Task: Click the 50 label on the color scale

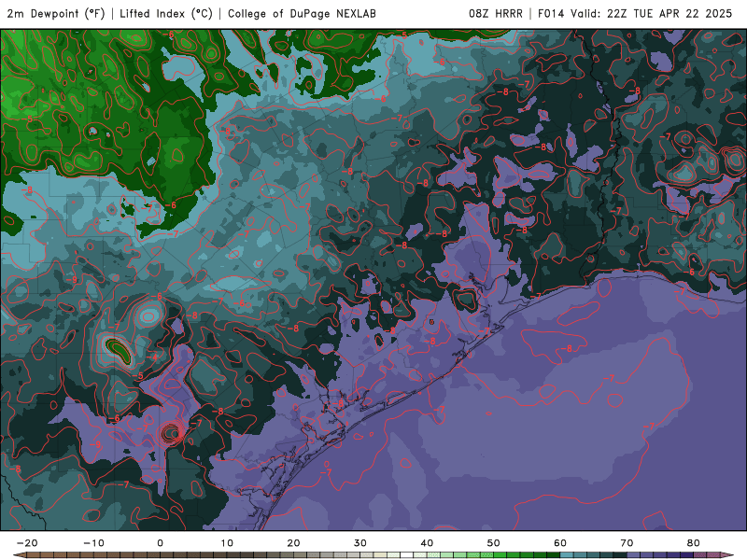Action: tap(494, 543)
